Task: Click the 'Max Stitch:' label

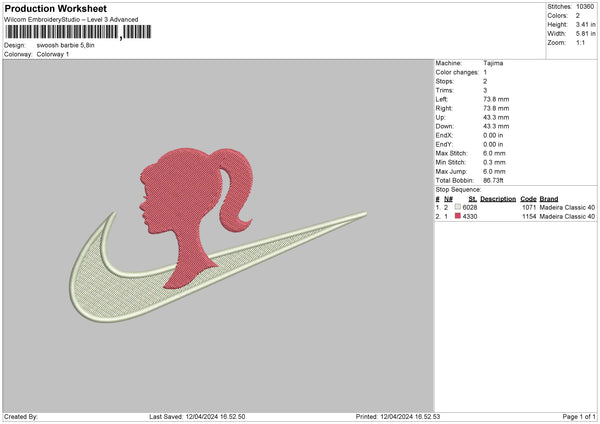Action: coord(452,153)
